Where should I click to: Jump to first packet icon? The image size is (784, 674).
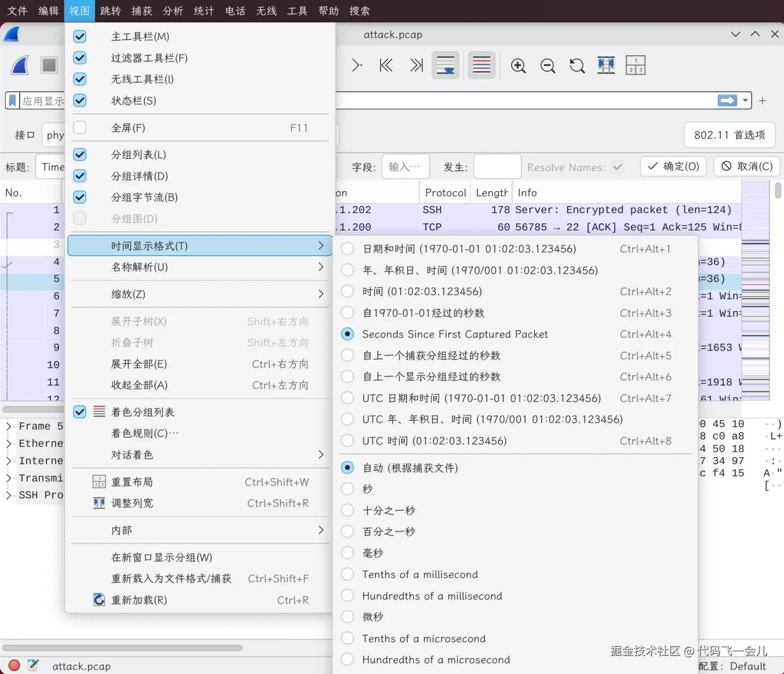click(386, 65)
